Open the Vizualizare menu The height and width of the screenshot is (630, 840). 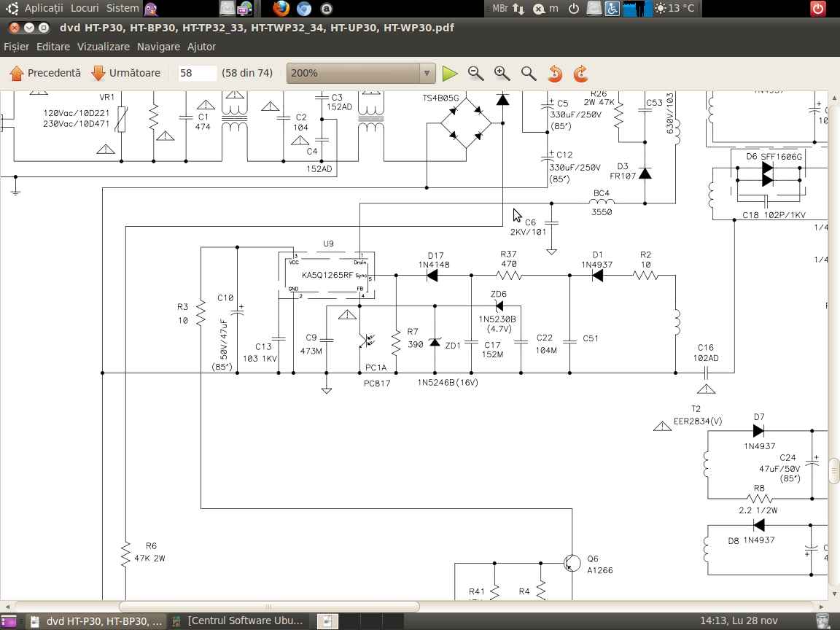click(x=103, y=47)
